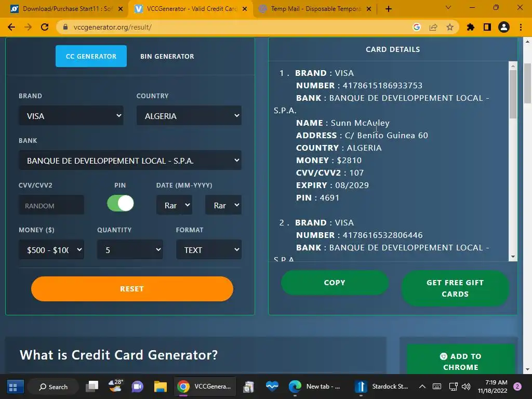Viewport: 532px width, 399px height.
Task: Open the BANK dropdown
Action: click(x=130, y=160)
